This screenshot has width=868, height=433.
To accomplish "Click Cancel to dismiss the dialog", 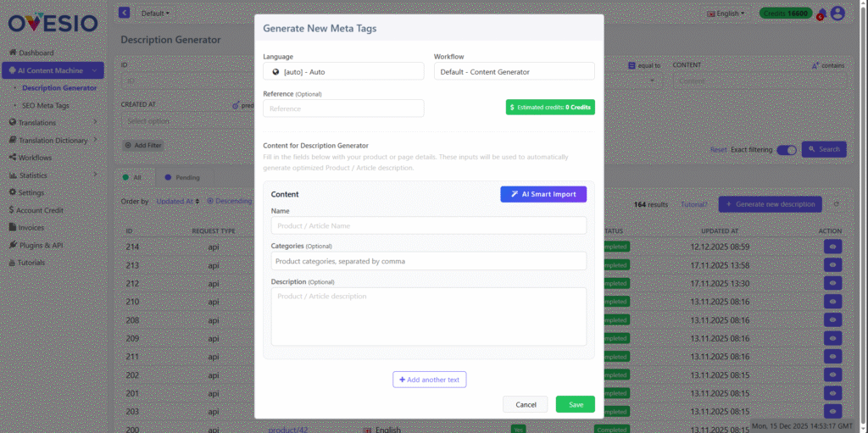I will [525, 404].
